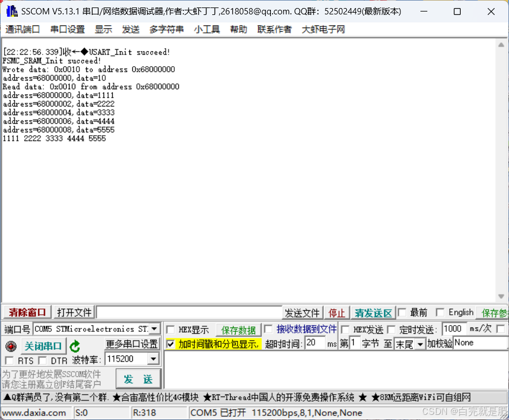Click the file path input field
This screenshot has height=420, width=509.
189,312
